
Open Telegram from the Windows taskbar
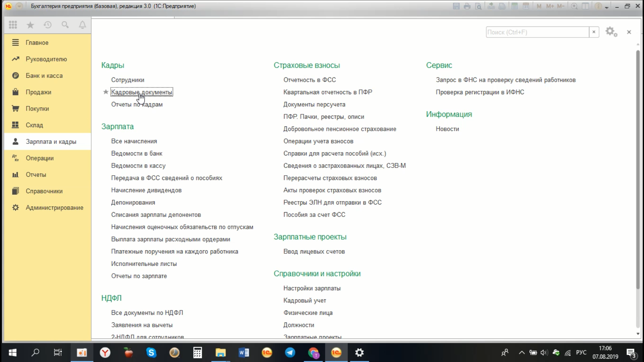click(290, 352)
